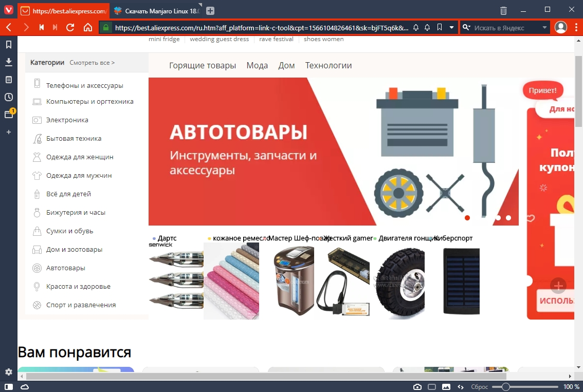Click the capture page camera icon
583x392 pixels.
point(417,386)
